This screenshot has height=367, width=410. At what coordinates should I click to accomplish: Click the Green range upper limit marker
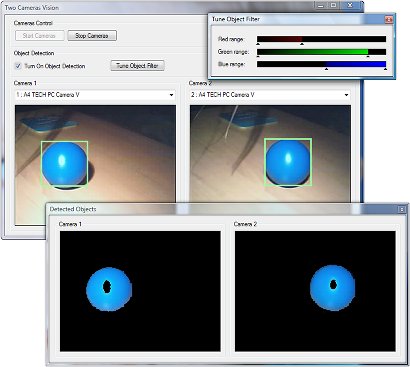coord(368,56)
